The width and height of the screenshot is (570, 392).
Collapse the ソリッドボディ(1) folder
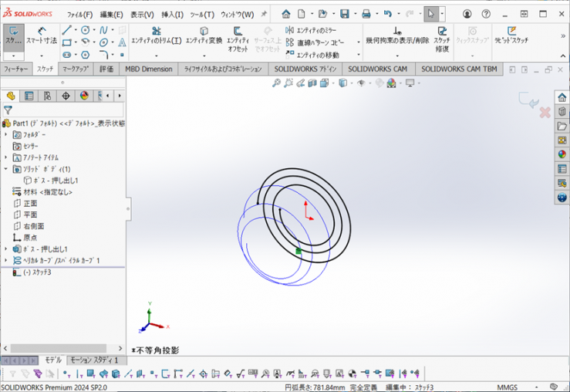(6, 169)
